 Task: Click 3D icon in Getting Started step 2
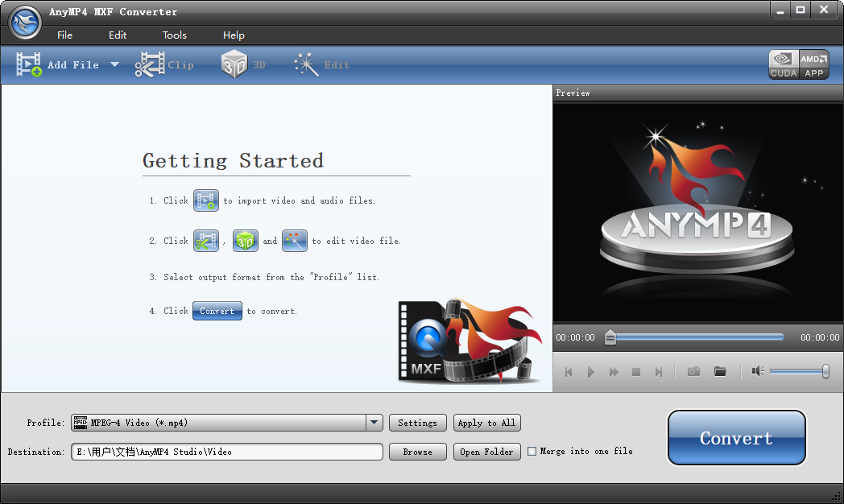246,241
